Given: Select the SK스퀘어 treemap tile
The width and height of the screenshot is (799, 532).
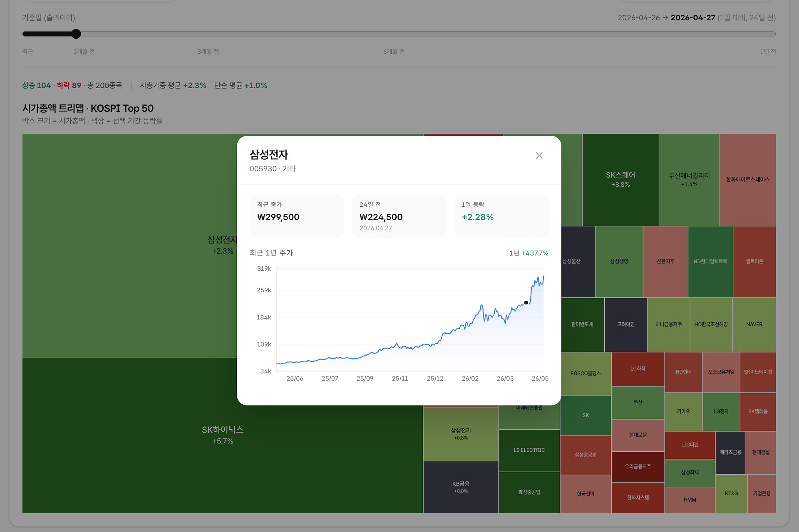Looking at the screenshot, I should (620, 180).
